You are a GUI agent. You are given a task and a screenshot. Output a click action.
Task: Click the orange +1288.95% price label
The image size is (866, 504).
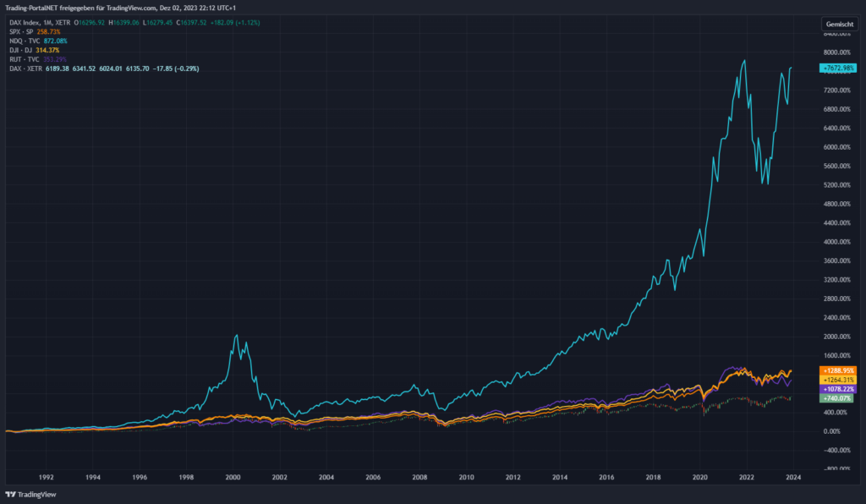(838, 370)
